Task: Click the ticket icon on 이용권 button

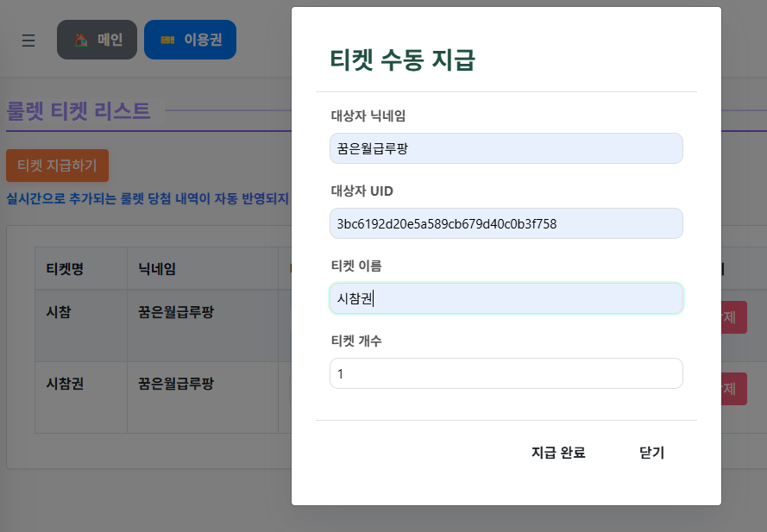Action: pyautogui.click(x=167, y=40)
